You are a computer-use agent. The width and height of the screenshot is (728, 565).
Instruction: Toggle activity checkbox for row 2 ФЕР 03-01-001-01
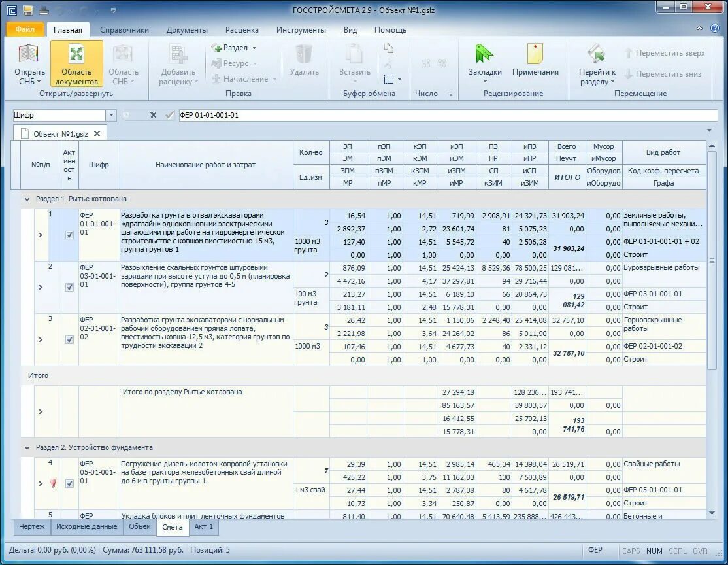tap(69, 287)
